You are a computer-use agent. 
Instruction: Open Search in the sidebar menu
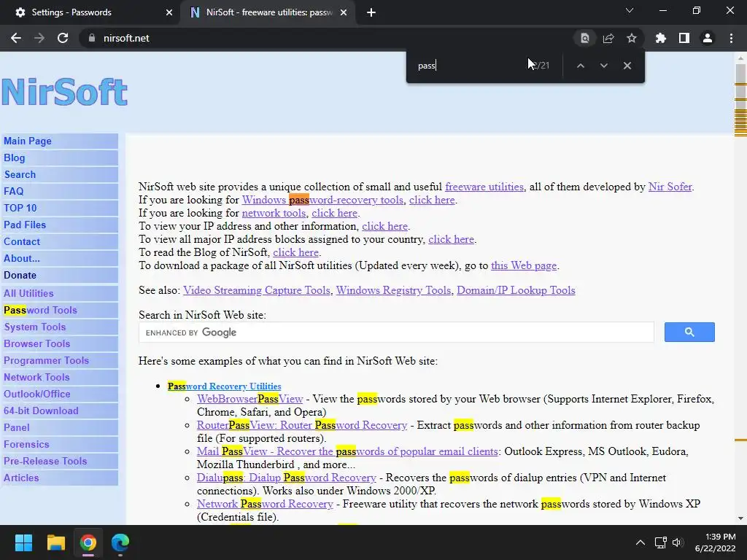tap(60, 174)
